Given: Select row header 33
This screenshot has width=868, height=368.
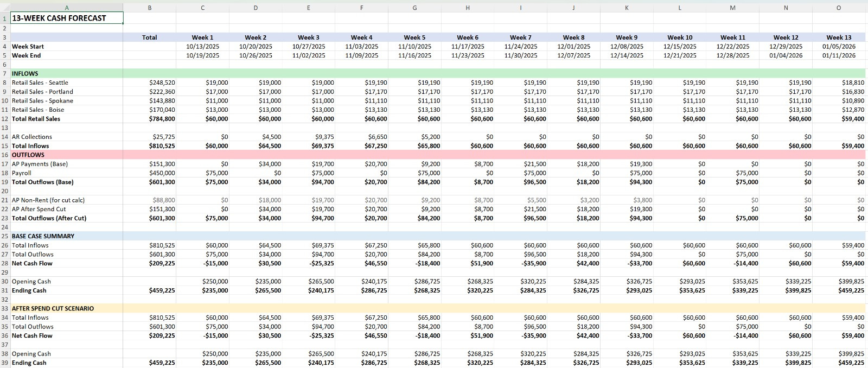Looking at the screenshot, I should [5, 308].
